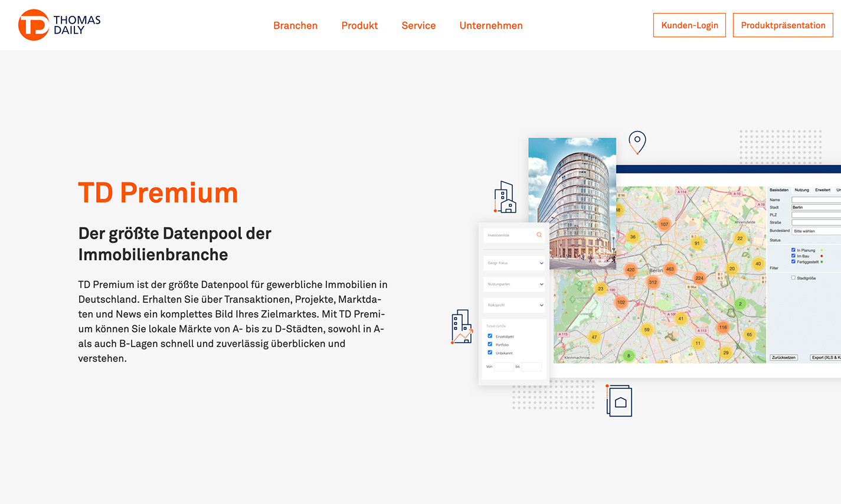The image size is (841, 504).
Task: Select map cluster marker 312
Action: (653, 282)
